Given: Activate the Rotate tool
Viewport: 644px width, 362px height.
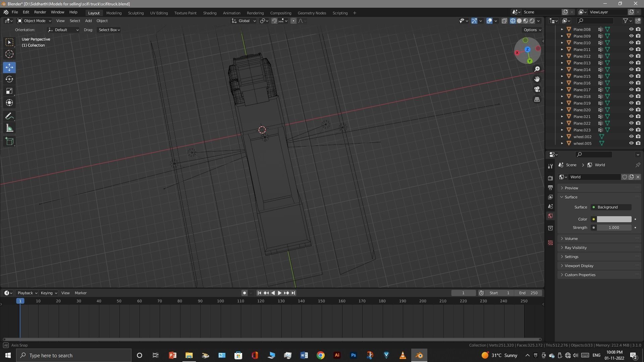Looking at the screenshot, I should 9,79.
